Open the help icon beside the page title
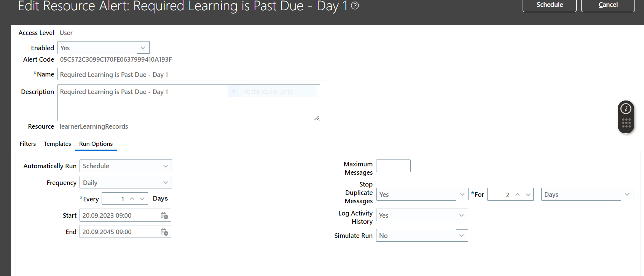The image size is (644, 276). tap(355, 6)
